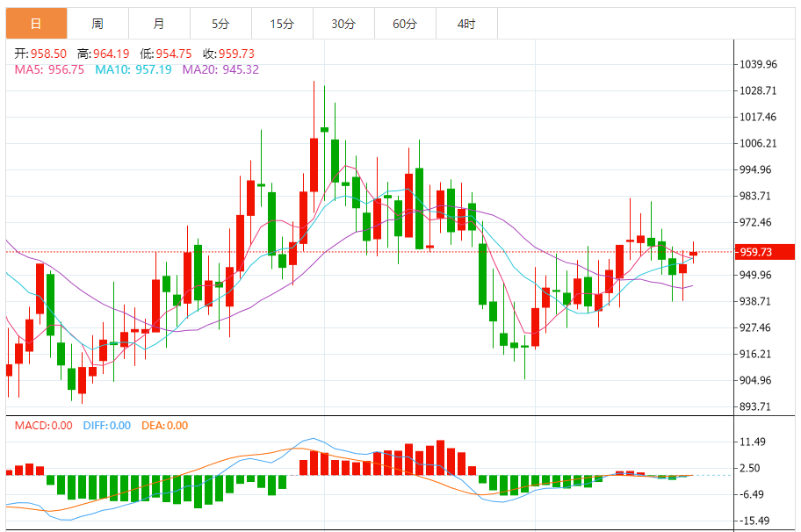Click the last red candlestick on chart
Screen dimensions: 801x532
(x=693, y=253)
